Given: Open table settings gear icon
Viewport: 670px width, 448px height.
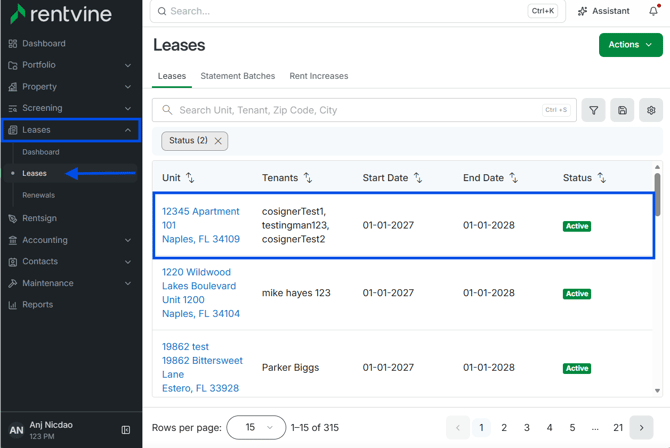Looking at the screenshot, I should click(651, 110).
